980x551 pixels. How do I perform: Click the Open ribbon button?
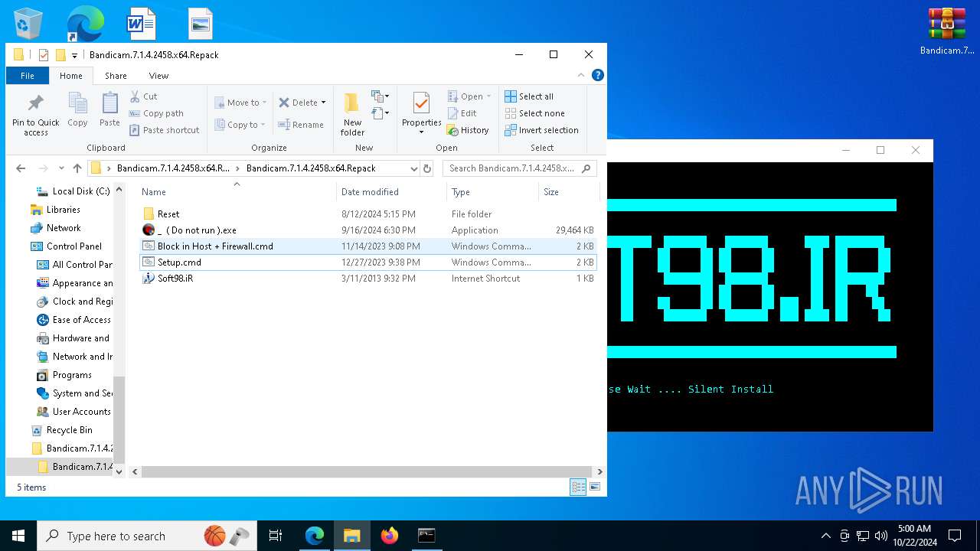469,96
